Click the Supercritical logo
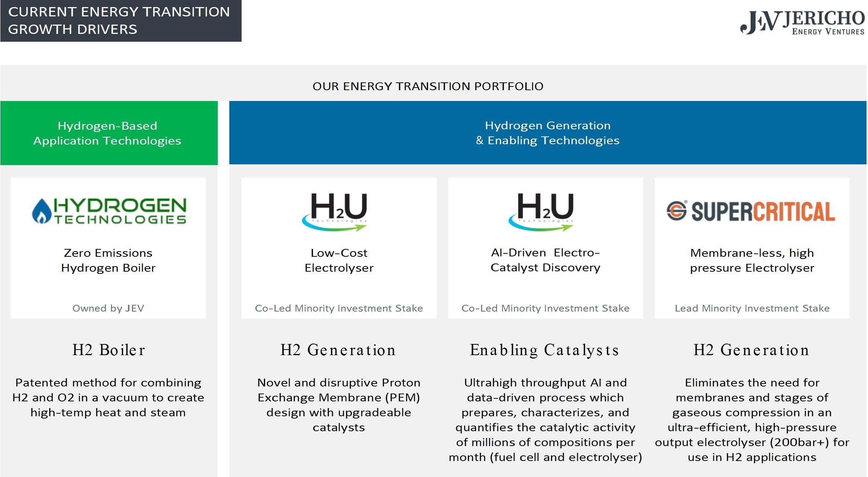Viewport: 868px width, 477px height. (751, 211)
